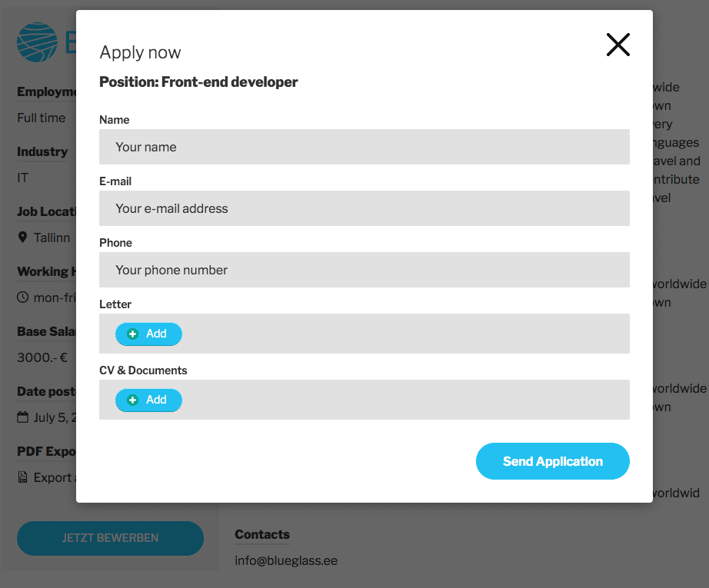The width and height of the screenshot is (709, 588).
Task: Click the PDF file icon beside Export
Action: click(x=23, y=477)
